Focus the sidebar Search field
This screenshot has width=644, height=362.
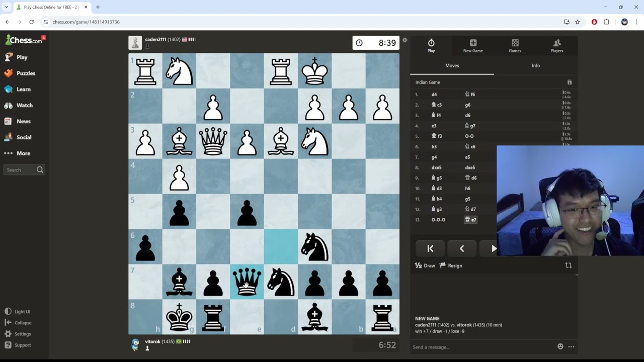[x=24, y=170]
